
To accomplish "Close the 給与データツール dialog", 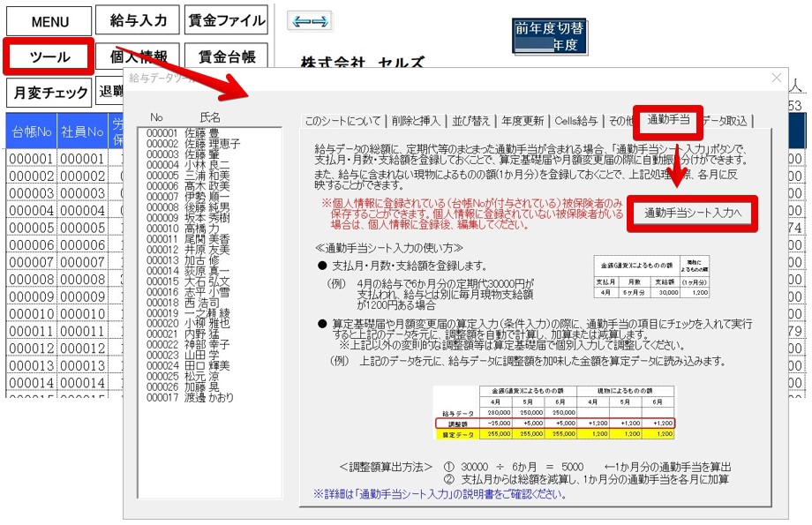I will pos(777,78).
